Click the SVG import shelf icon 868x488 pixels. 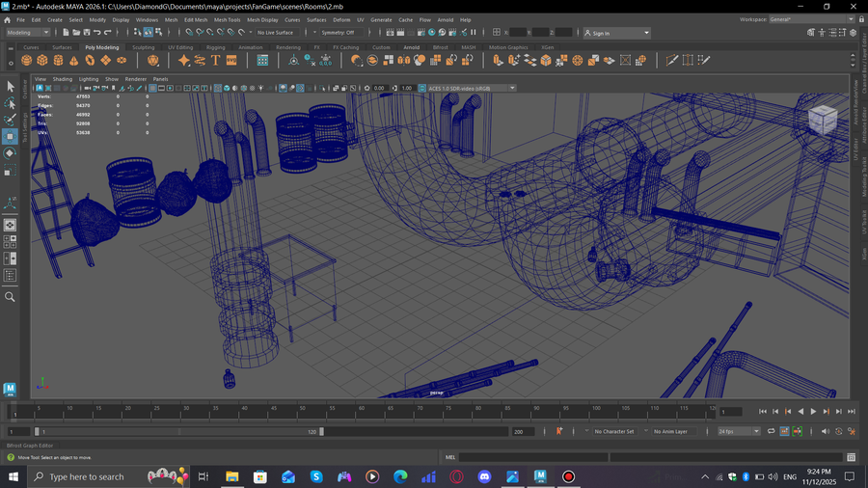click(x=231, y=60)
